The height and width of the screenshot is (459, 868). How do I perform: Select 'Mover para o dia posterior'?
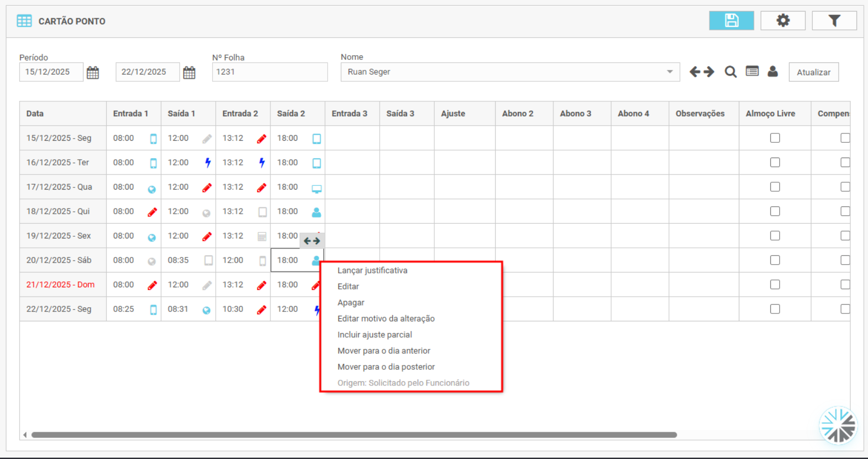point(386,367)
